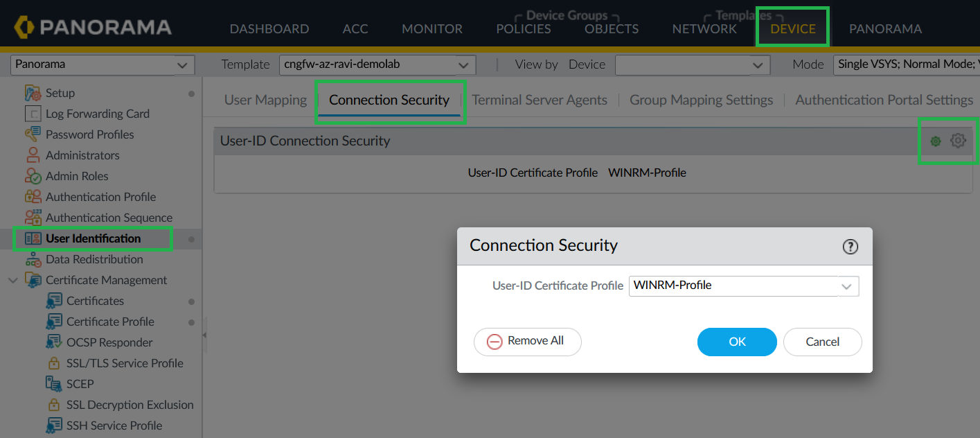Click the Remove All button
Image resolution: width=980 pixels, height=438 pixels.
(527, 342)
